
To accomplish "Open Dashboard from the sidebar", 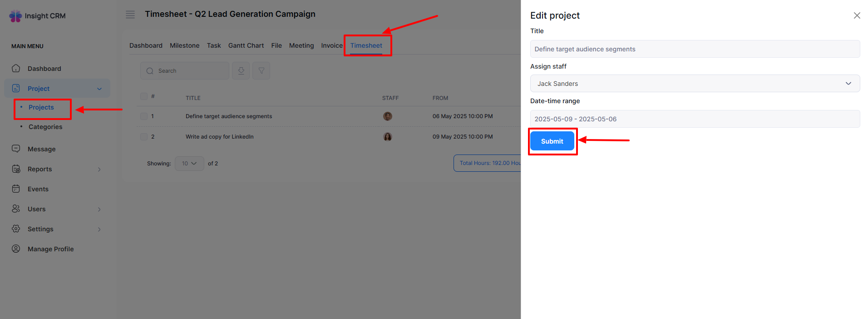I will pos(44,69).
